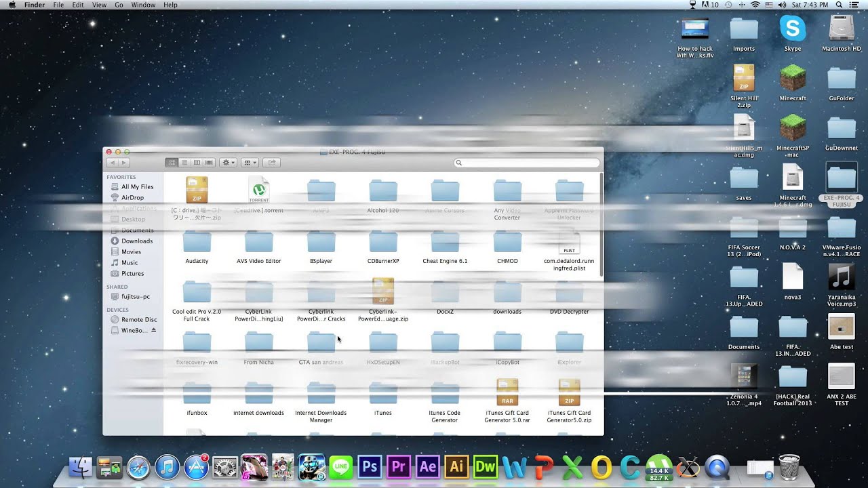
Task: Launch After Effects from the Dock
Action: coord(428,466)
